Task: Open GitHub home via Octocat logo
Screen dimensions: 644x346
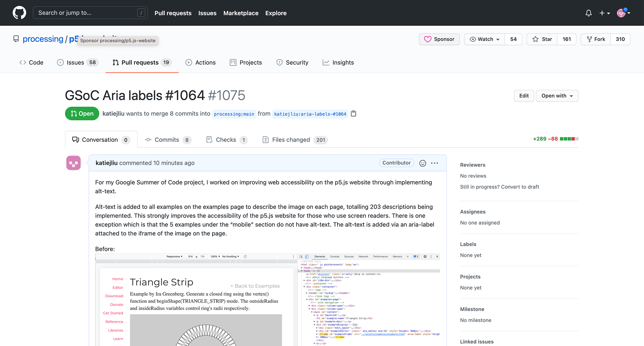Action: (19, 13)
